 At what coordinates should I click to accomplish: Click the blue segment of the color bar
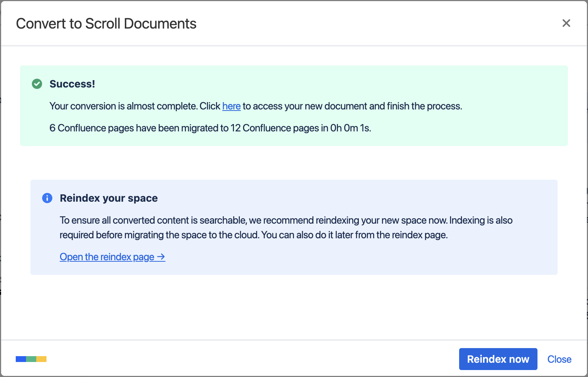pyautogui.click(x=21, y=359)
